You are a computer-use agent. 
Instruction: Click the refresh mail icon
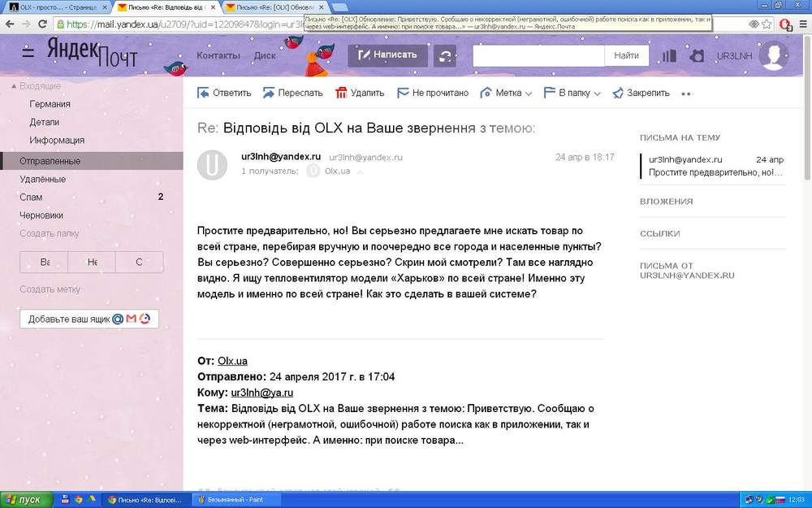[445, 55]
